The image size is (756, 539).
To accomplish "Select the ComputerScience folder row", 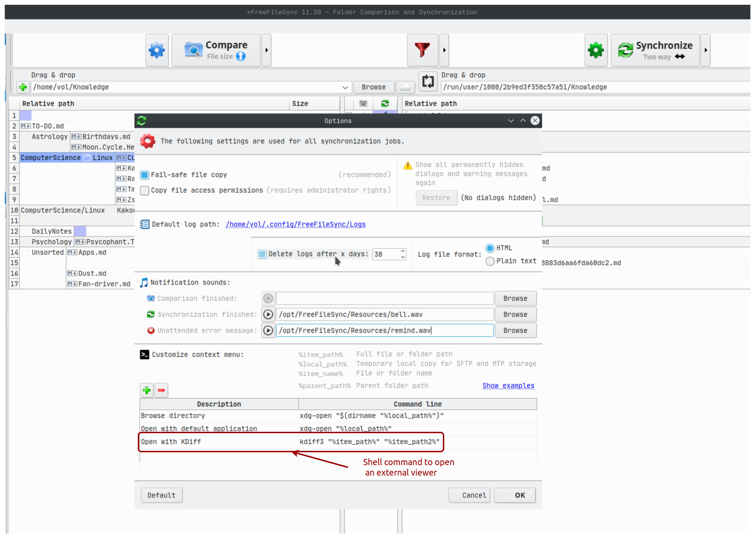I will point(51,158).
